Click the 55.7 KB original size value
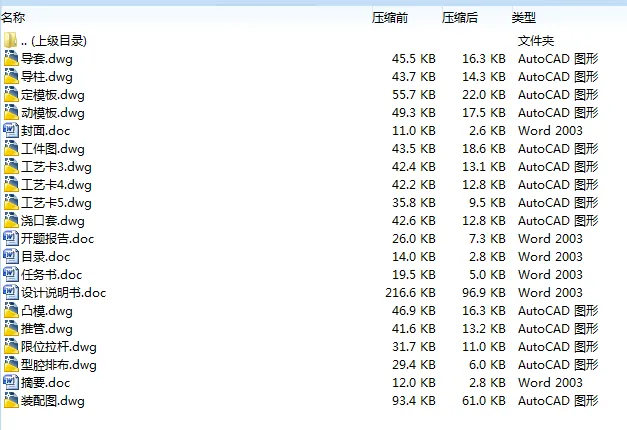Viewport: 627px width, 430px height. [414, 95]
